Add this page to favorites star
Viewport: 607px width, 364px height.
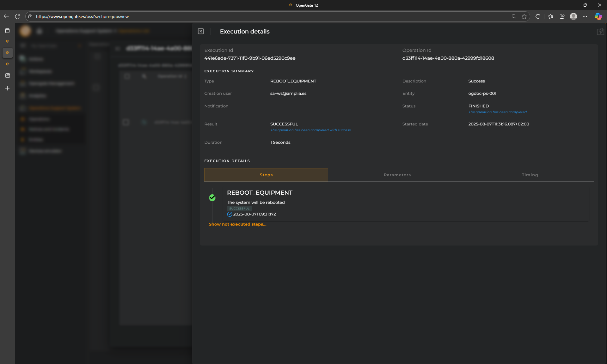(x=524, y=16)
